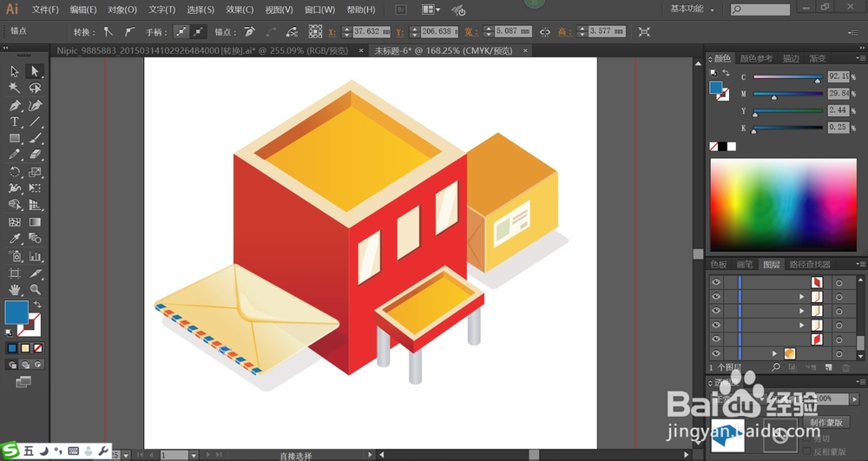The image size is (868, 461).
Task: Select the Eraser tool
Action: coord(35,155)
